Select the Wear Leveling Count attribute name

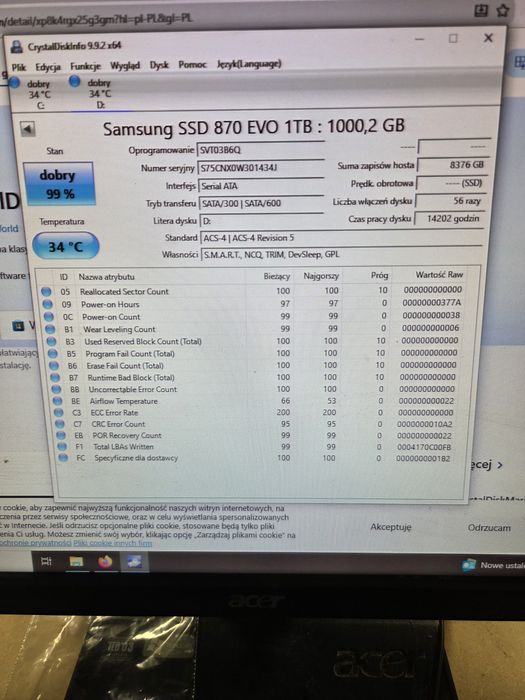(119, 329)
